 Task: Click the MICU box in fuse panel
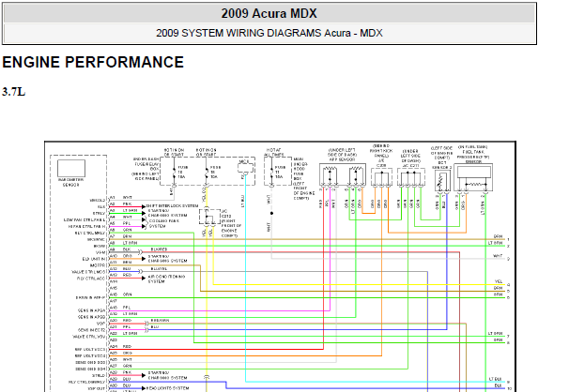245,167
